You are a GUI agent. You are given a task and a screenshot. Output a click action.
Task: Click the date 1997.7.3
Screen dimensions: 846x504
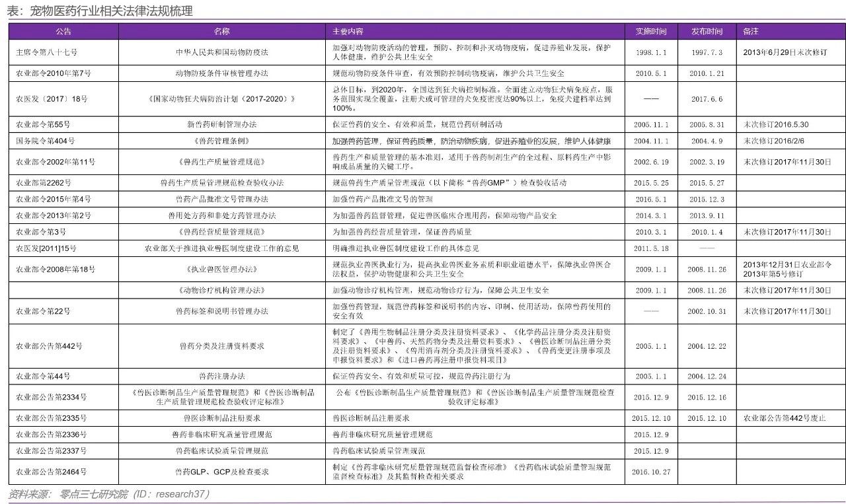[x=707, y=52]
